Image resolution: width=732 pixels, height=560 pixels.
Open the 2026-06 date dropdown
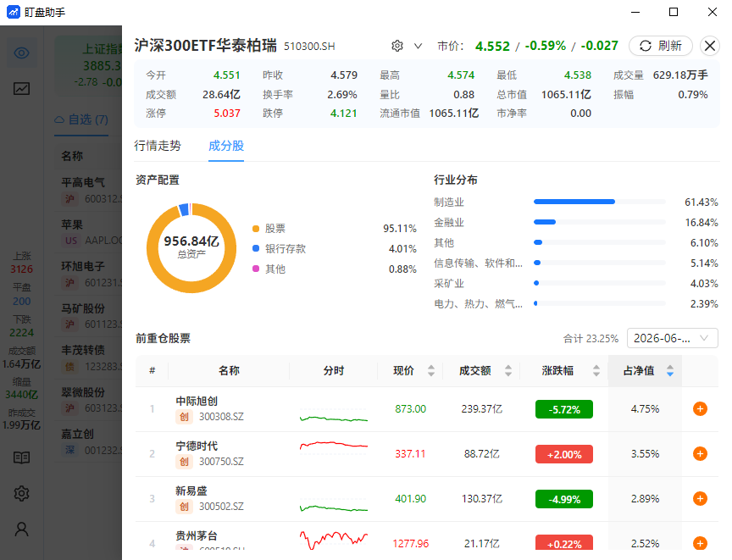(672, 338)
